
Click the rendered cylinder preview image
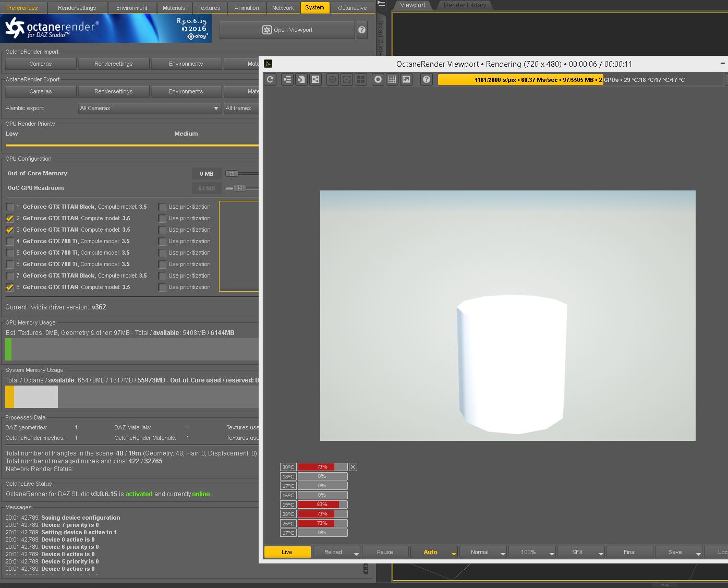click(x=508, y=316)
